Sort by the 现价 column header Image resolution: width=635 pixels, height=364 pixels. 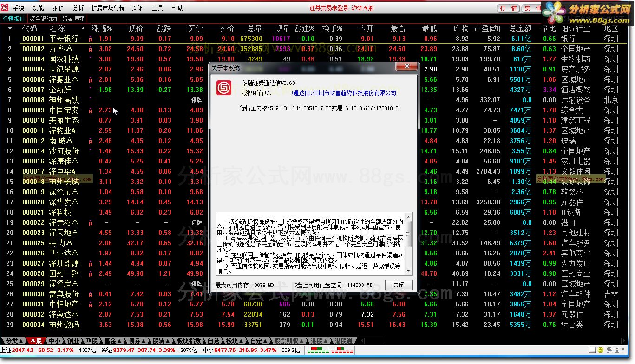(x=136, y=28)
